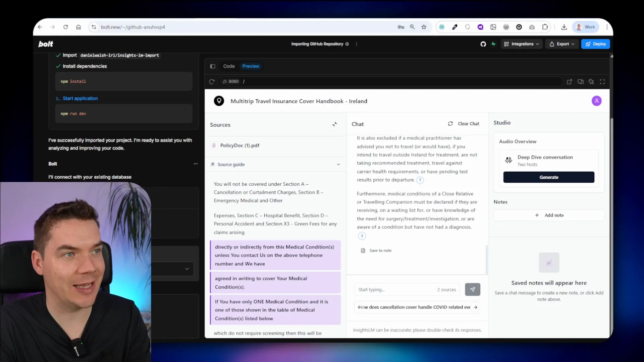Image resolution: width=644 pixels, height=362 pixels.
Task: Click the green lightning bolt icon
Action: [x=493, y=44]
